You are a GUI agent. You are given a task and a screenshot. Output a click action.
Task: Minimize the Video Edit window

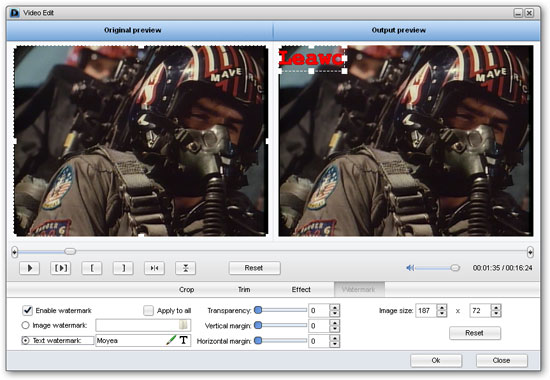click(x=518, y=13)
